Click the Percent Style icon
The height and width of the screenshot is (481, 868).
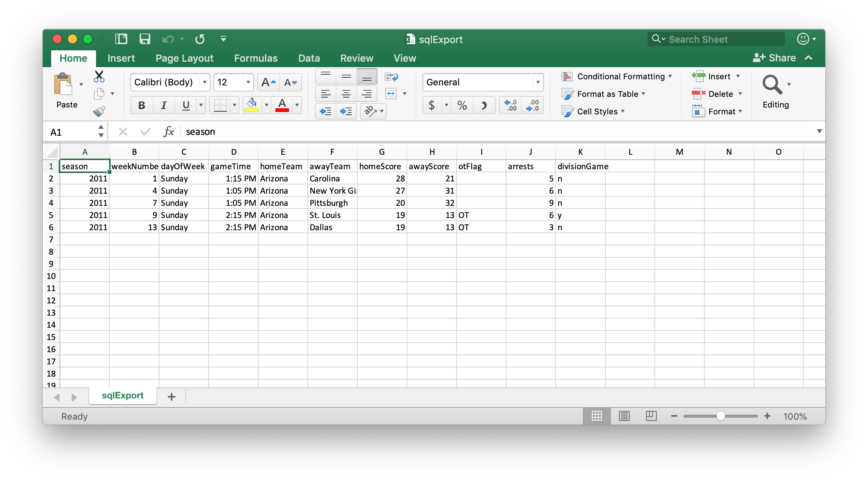[462, 105]
